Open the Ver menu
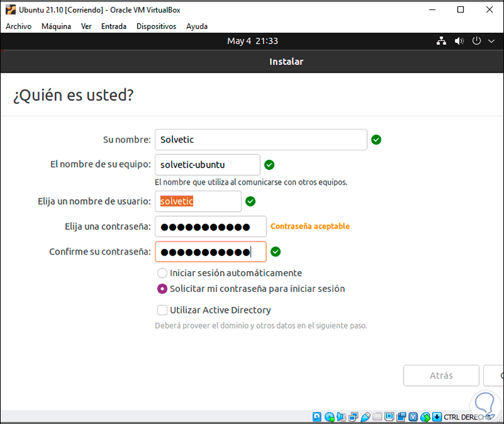 (86, 27)
